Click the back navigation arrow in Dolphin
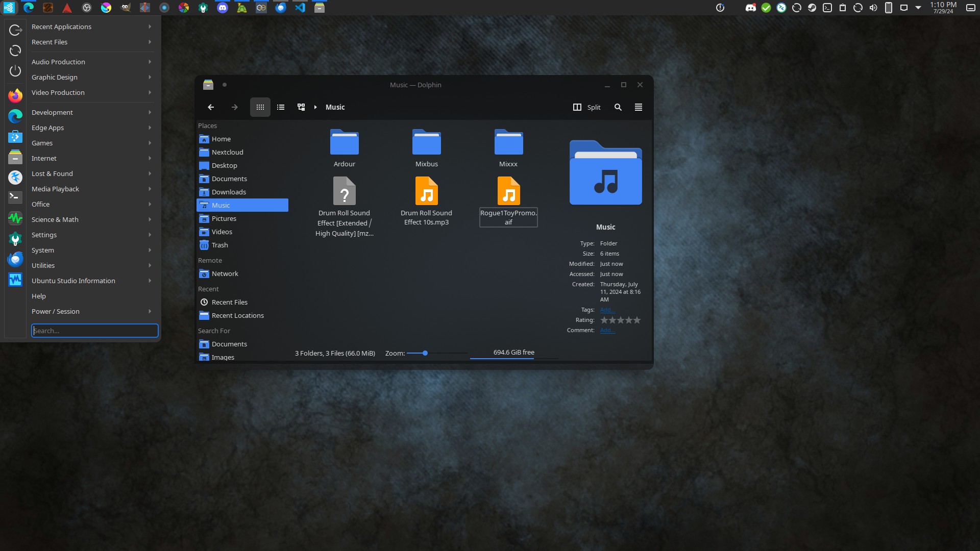This screenshot has height=551, width=980. click(211, 107)
